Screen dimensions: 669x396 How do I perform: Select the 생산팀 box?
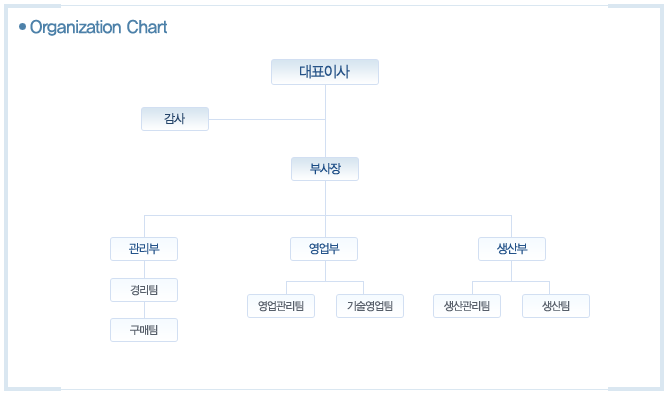pyautogui.click(x=556, y=306)
